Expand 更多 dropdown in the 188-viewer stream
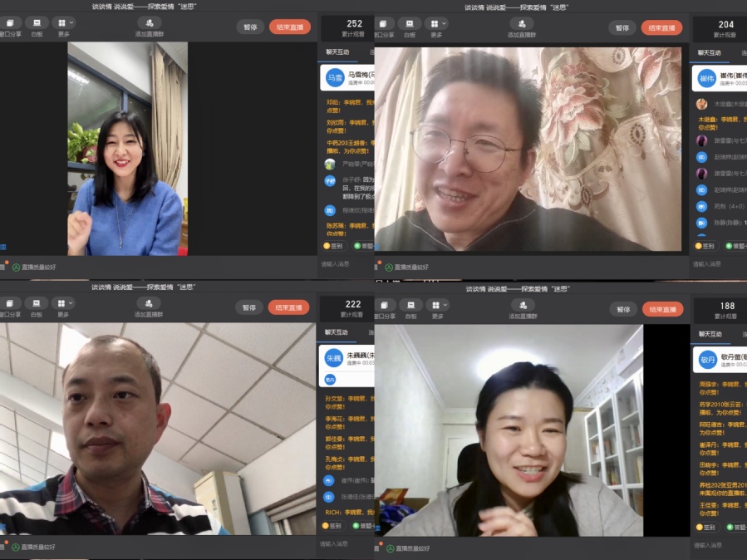747x560 pixels. point(437,306)
